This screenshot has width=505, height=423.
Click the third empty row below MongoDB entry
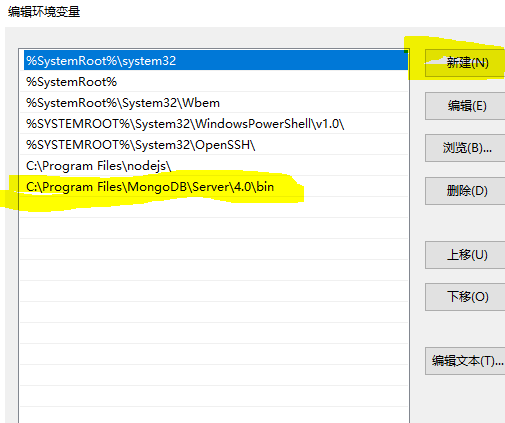point(214,249)
